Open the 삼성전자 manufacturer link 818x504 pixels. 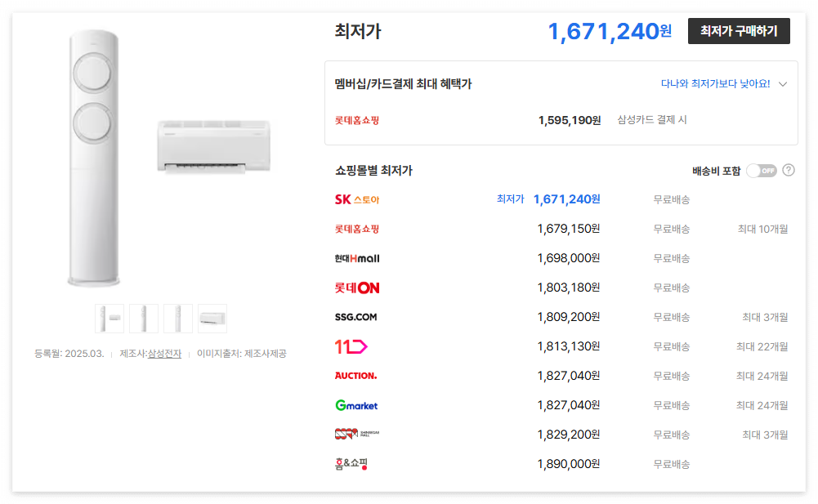click(x=163, y=353)
